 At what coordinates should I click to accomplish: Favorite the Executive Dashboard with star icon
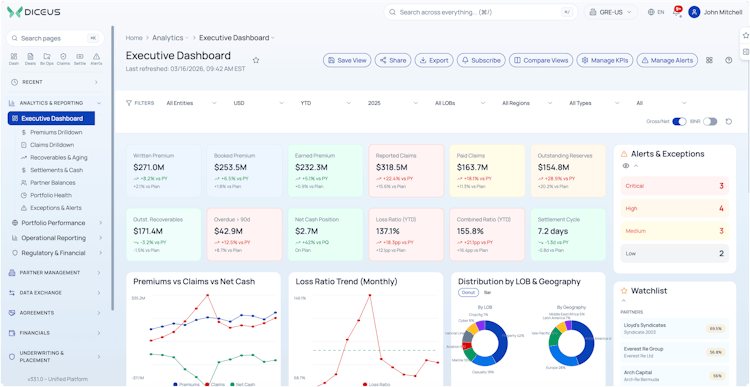(256, 60)
